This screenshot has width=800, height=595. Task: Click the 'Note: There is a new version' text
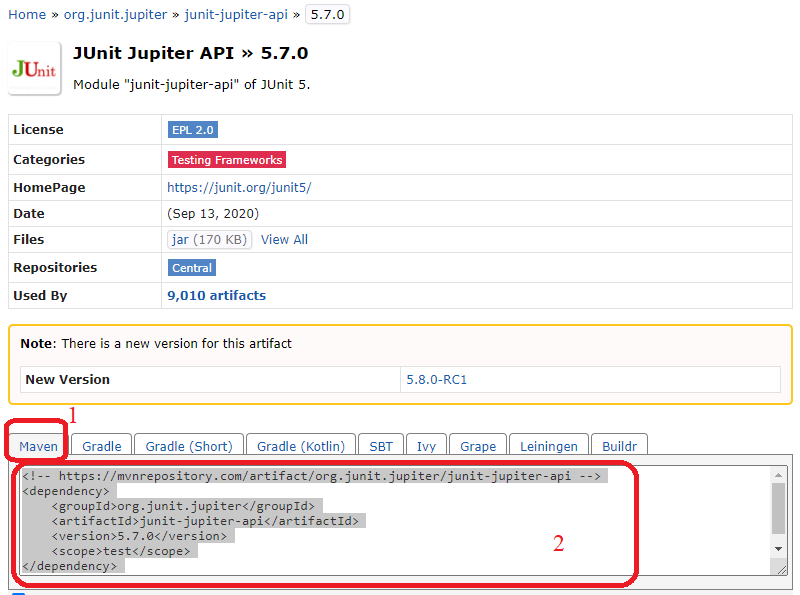pos(156,343)
